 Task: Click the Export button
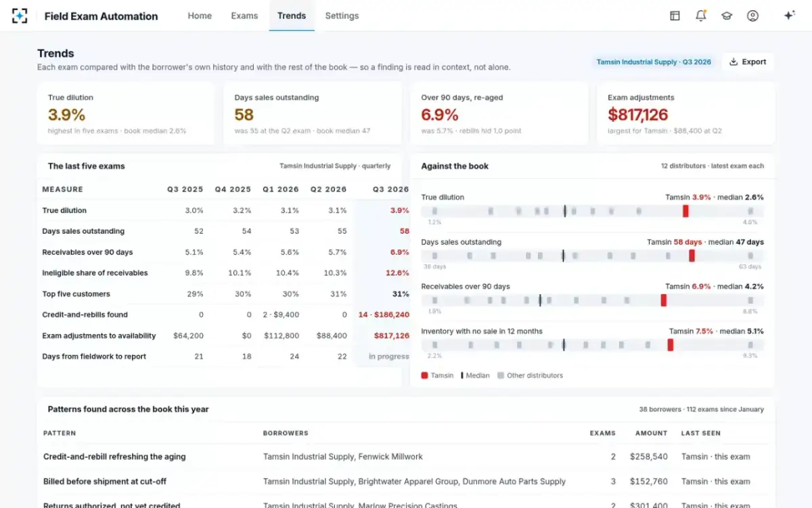coord(748,62)
